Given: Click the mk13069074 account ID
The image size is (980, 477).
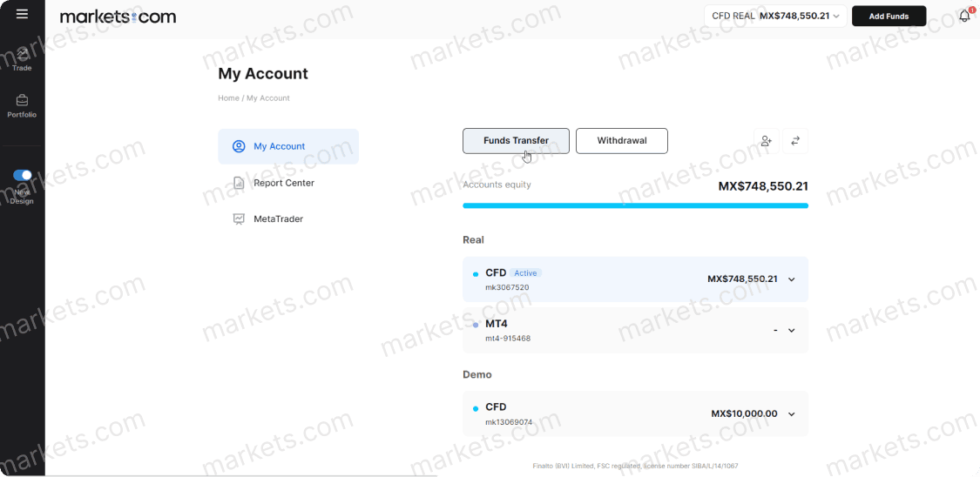Looking at the screenshot, I should (x=509, y=422).
